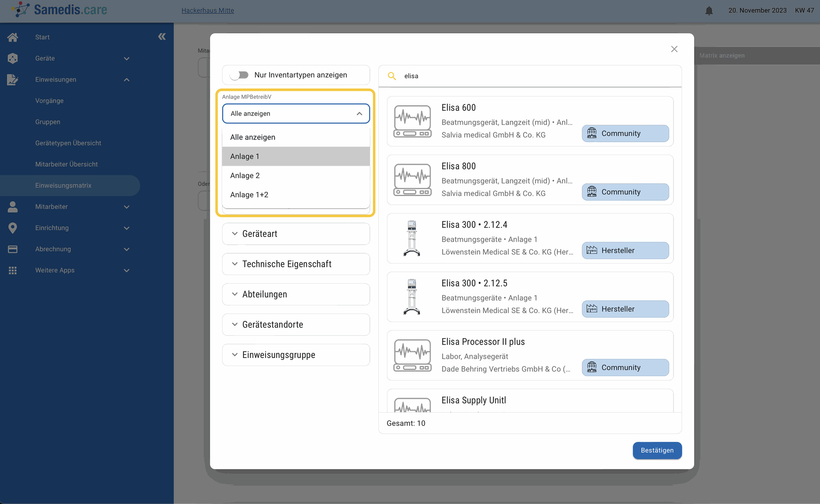Click the Start home icon
Viewport: 820px width, 504px height.
pyautogui.click(x=13, y=37)
